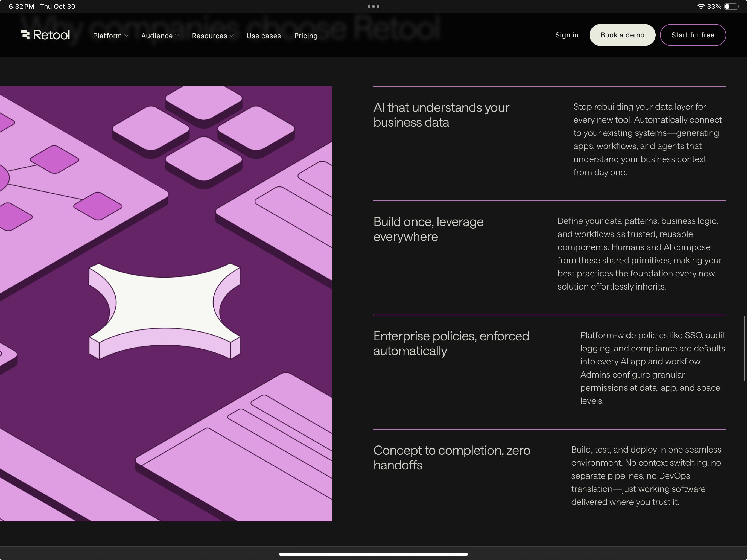Tap the three-dot multitasking icon at top
This screenshot has width=747, height=560.
[373, 6]
